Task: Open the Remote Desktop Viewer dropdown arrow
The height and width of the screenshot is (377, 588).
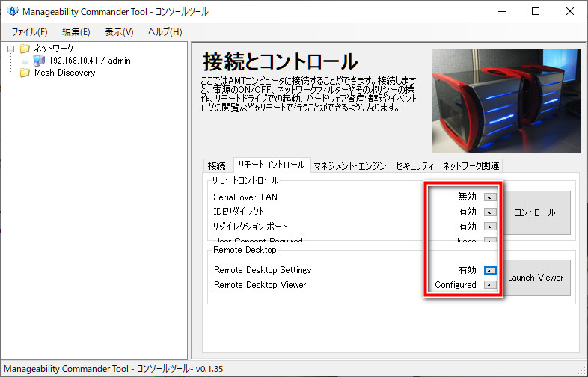Action: [x=490, y=285]
